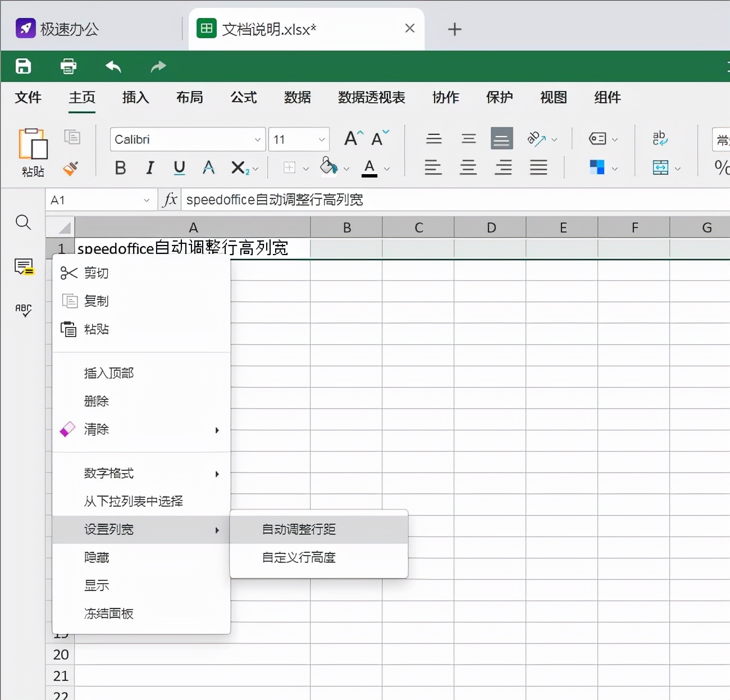Screen dimensions: 730x700
Task: Click the Copy icon in the ribbon
Action: click(x=72, y=137)
